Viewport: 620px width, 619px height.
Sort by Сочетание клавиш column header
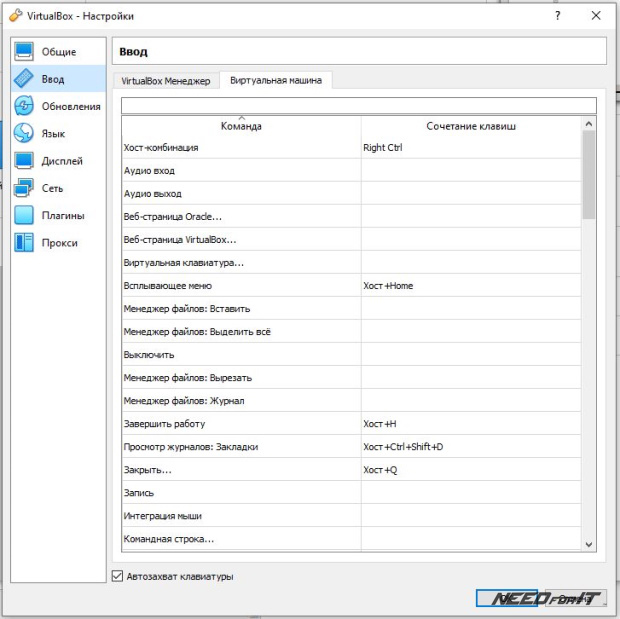point(471,126)
